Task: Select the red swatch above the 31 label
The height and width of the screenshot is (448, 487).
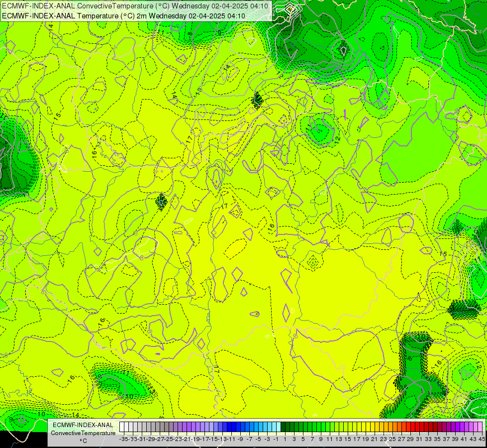Action: point(417,427)
